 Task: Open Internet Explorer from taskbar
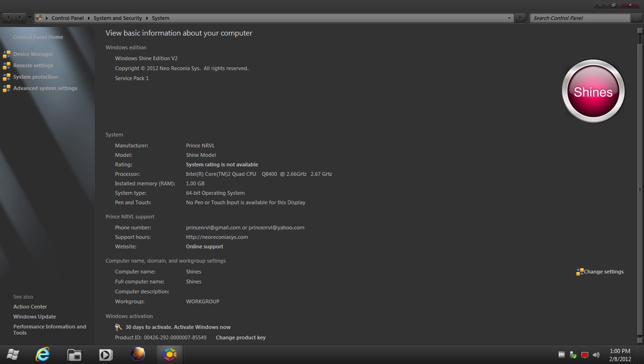pyautogui.click(x=43, y=354)
